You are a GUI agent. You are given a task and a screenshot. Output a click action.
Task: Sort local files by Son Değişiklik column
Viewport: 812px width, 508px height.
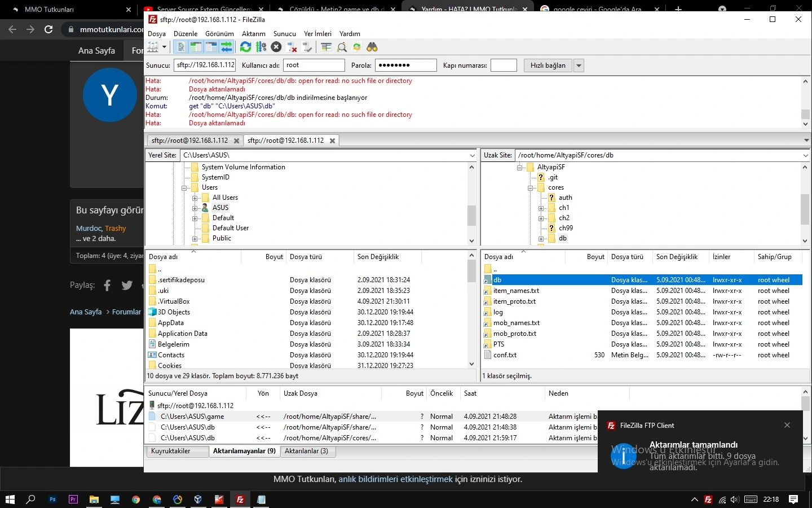[x=387, y=257]
